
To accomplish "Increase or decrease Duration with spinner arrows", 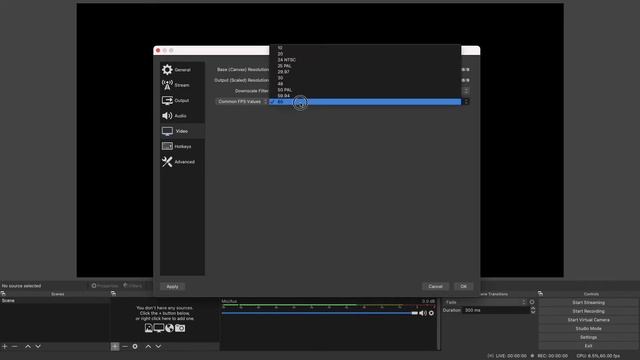I will [x=533, y=310].
